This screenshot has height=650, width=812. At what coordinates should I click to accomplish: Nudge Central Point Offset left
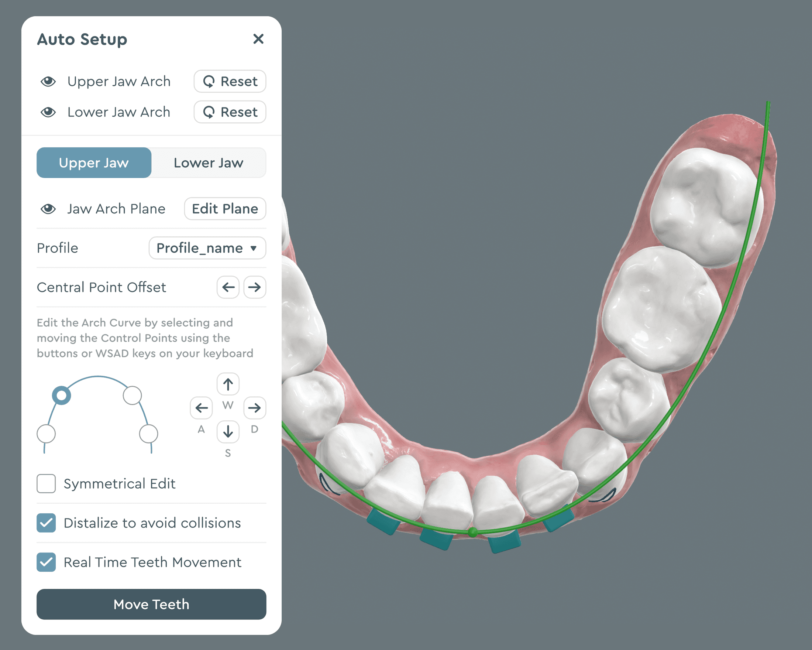(x=228, y=287)
